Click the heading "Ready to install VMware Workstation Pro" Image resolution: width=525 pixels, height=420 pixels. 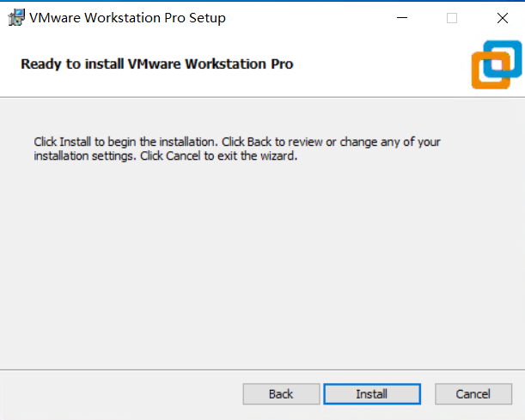pos(157,64)
